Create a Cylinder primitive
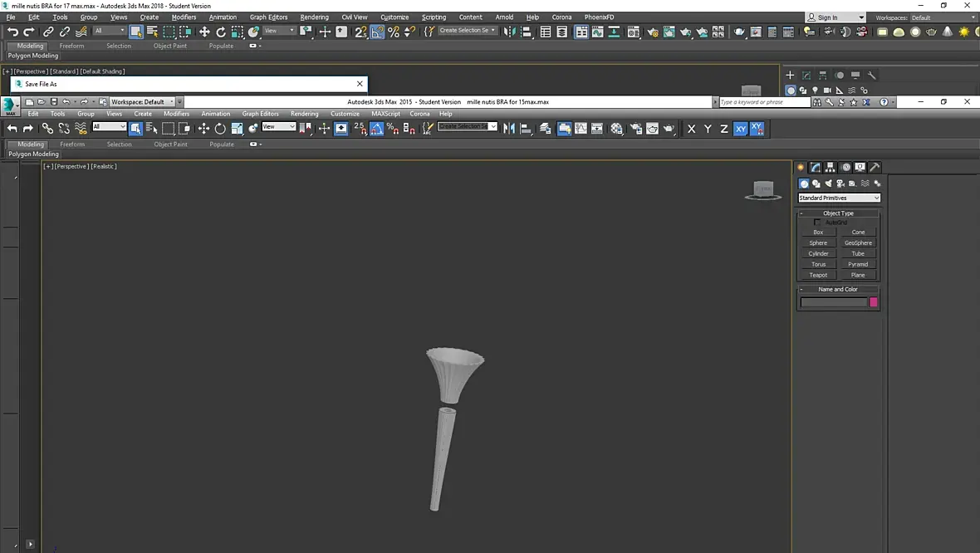 pos(818,254)
